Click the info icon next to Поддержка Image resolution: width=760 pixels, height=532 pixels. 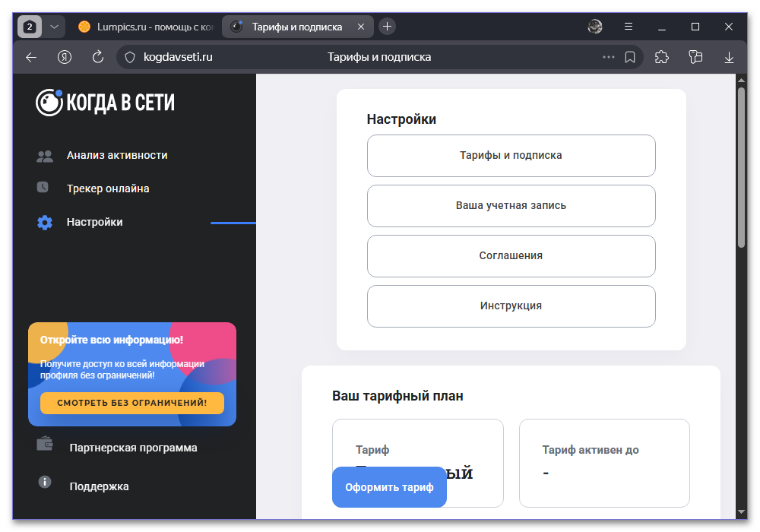click(45, 482)
